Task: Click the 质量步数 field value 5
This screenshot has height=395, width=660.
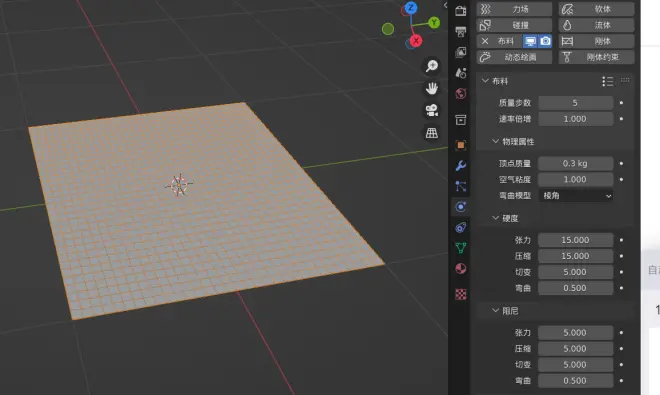Action: click(x=576, y=103)
